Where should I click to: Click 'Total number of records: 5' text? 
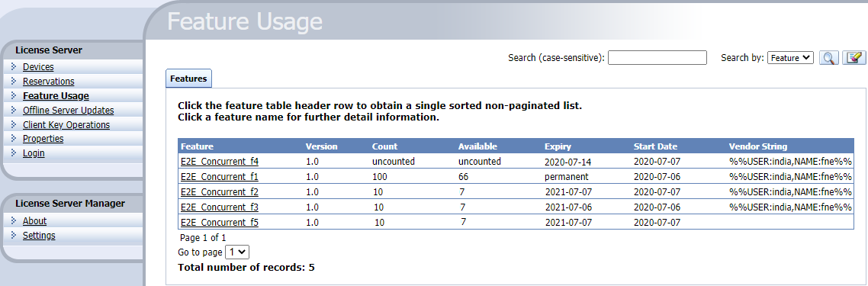coord(246,267)
